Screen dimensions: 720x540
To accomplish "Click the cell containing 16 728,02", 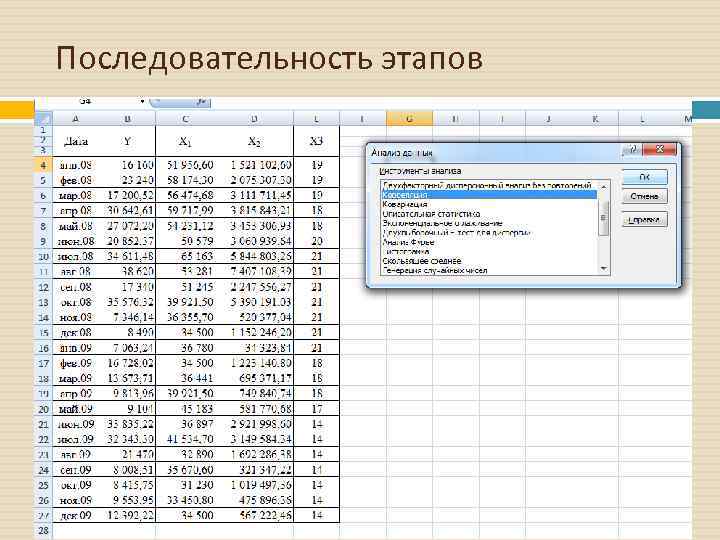I will click(127, 363).
